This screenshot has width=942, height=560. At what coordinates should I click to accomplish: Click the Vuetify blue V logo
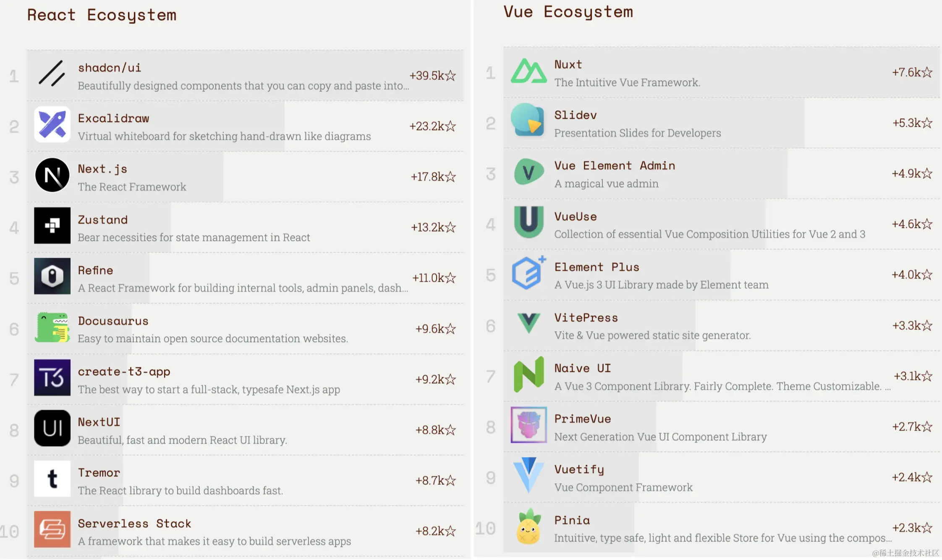pyautogui.click(x=529, y=475)
